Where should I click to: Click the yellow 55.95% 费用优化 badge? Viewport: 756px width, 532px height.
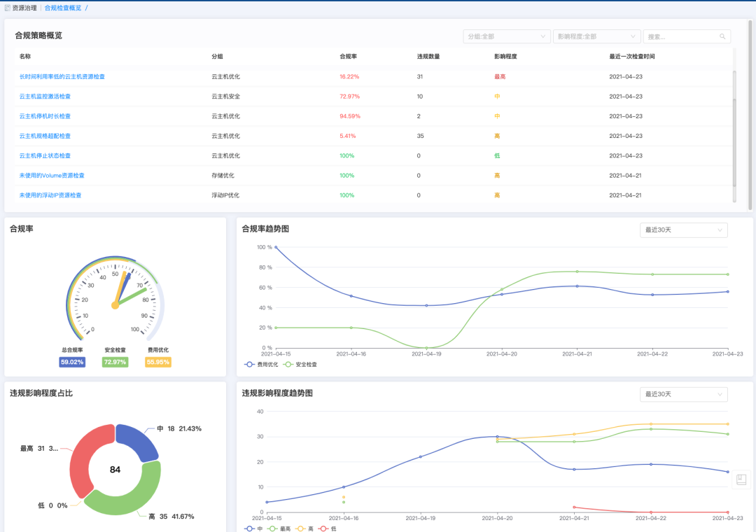pos(158,362)
